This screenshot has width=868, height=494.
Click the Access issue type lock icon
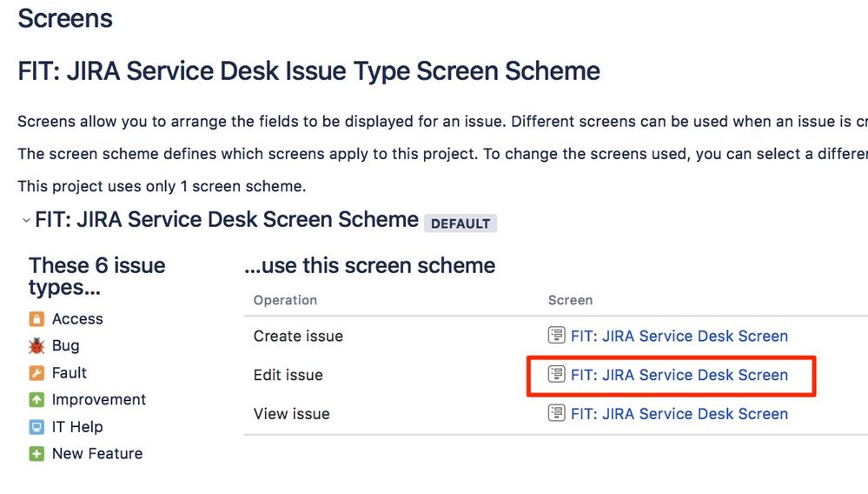36,319
